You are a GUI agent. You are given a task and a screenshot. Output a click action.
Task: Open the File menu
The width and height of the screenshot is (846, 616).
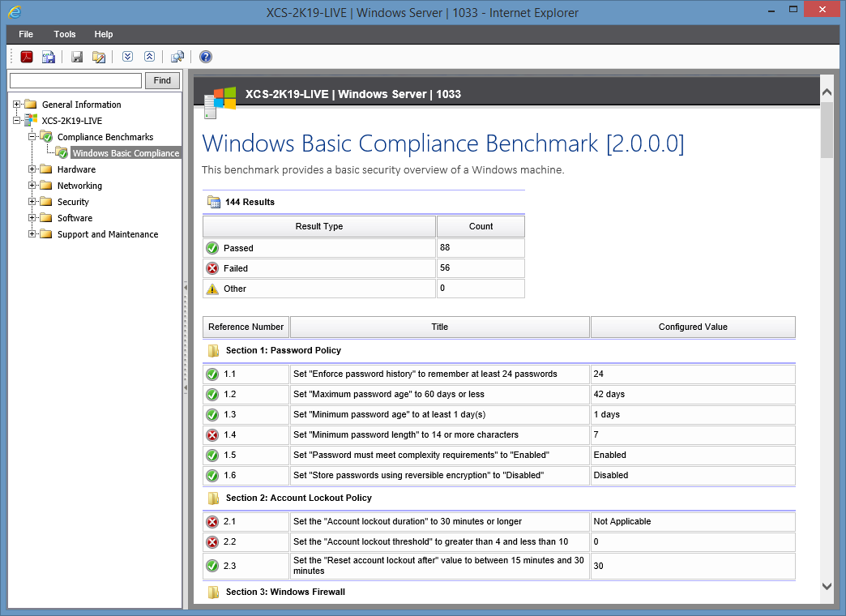tap(25, 34)
